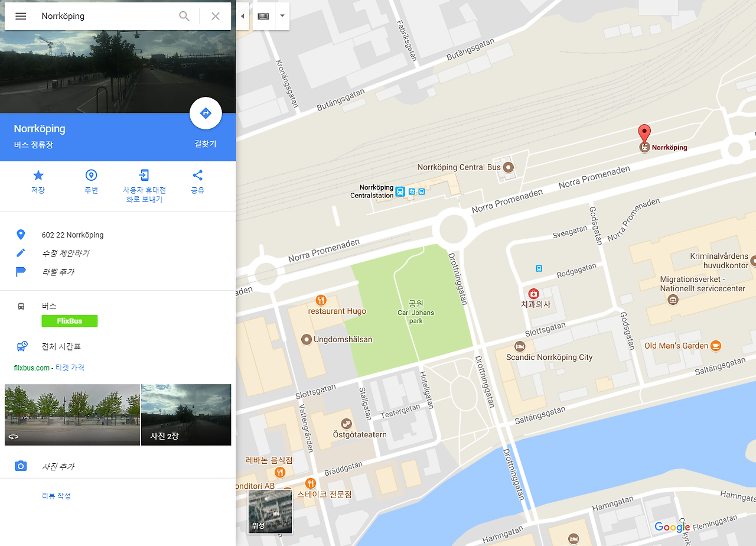
Task: Open the keyboard selection dropdown arrow
Action: (x=282, y=17)
